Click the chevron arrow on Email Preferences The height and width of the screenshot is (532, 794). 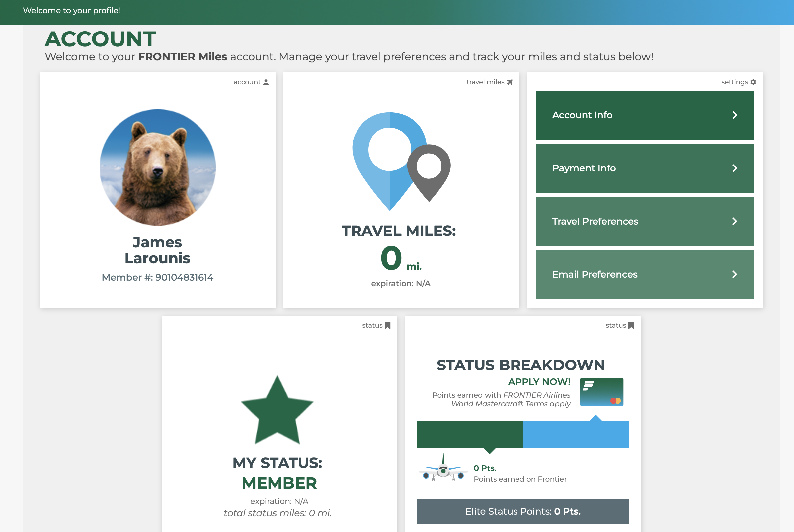pos(735,275)
